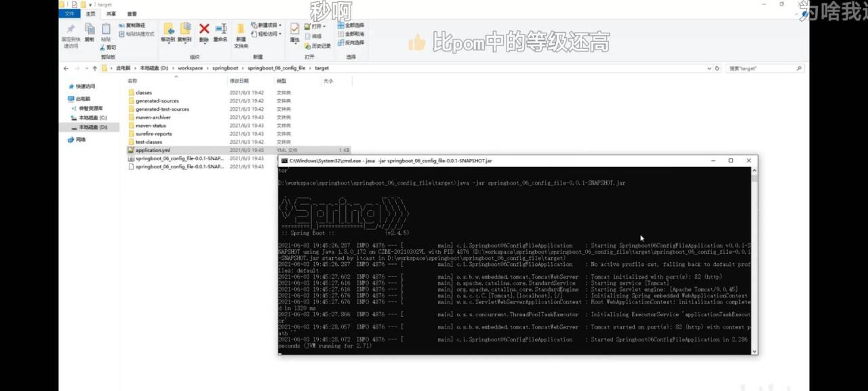Select Network (网络) in navigation pane
Viewport: 868px width, 391px height.
click(77, 139)
